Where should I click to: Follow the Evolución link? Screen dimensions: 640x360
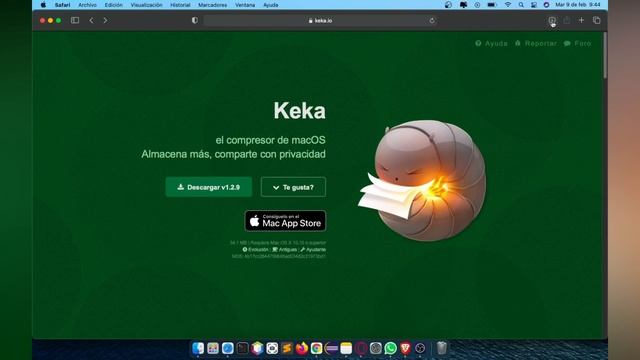click(256, 249)
